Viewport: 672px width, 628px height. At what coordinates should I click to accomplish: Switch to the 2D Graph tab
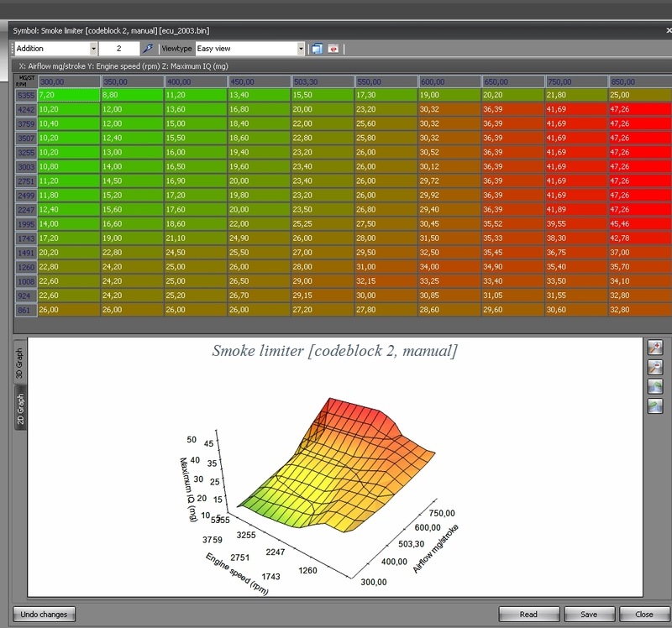[x=20, y=408]
